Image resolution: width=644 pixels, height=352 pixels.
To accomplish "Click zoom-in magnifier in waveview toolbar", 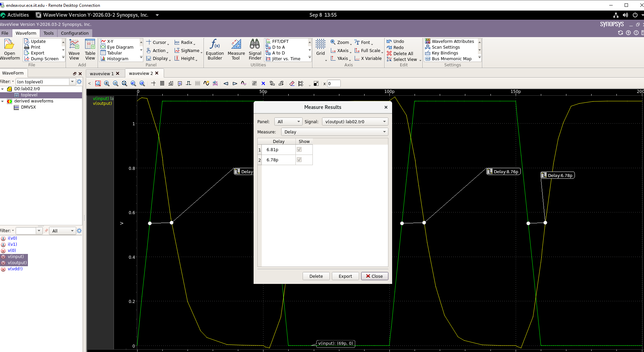I will pyautogui.click(x=107, y=83).
